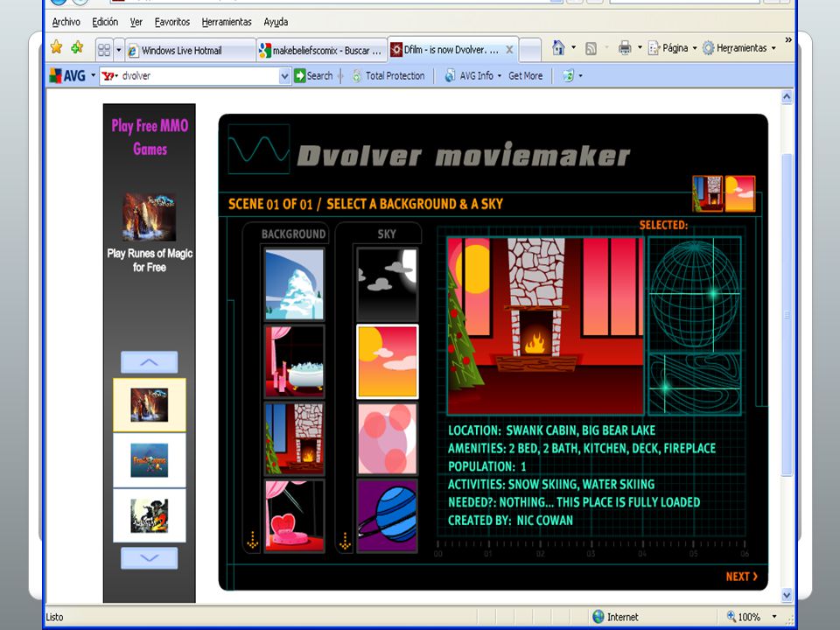Open the Ver menu
This screenshot has height=630, width=840.
click(x=136, y=22)
